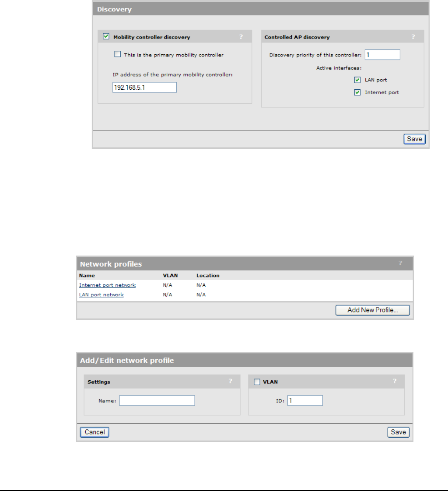The height and width of the screenshot is (491, 448).
Task: Click the Add/Edit network profile title
Action: 127,361
